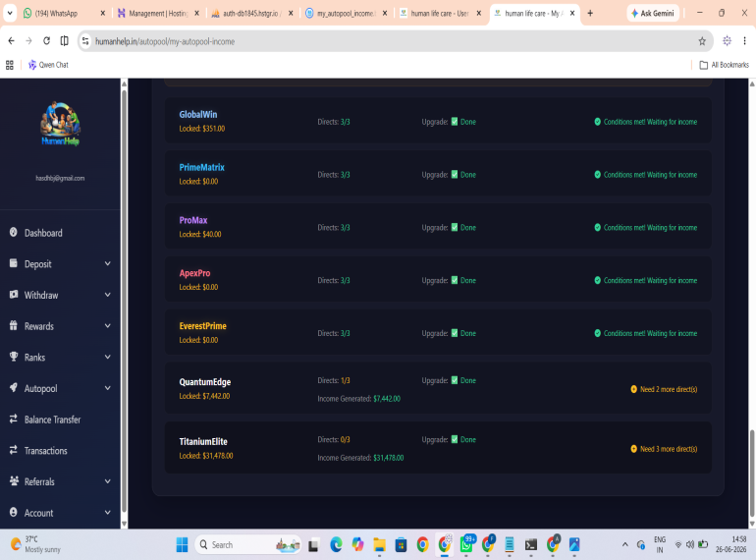Expand the Deposit menu chevron

pyautogui.click(x=108, y=264)
